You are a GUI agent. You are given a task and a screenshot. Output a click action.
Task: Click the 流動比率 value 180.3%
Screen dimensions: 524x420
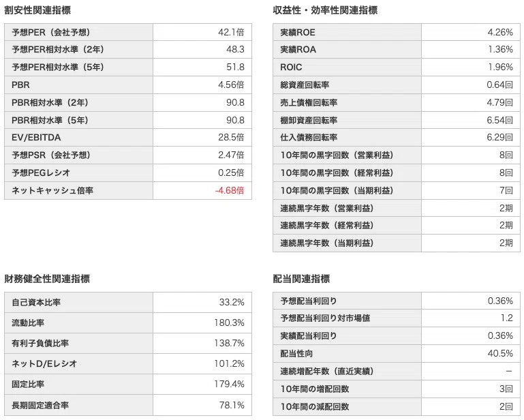(x=229, y=322)
